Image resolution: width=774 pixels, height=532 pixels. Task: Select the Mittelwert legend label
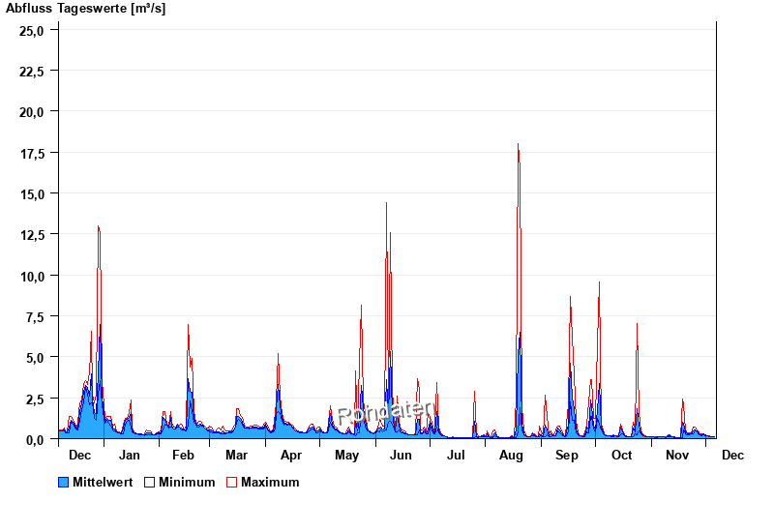(103, 482)
